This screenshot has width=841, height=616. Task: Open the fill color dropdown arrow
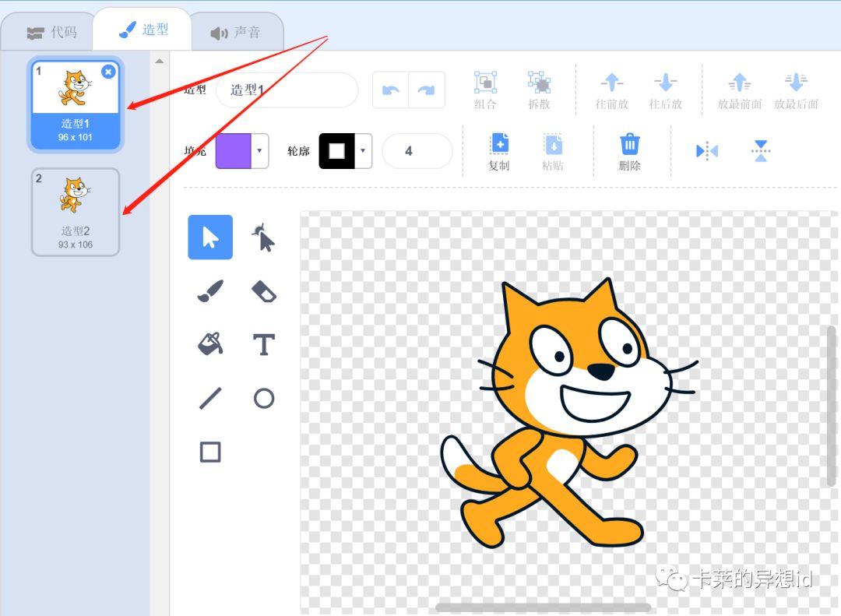(x=259, y=151)
